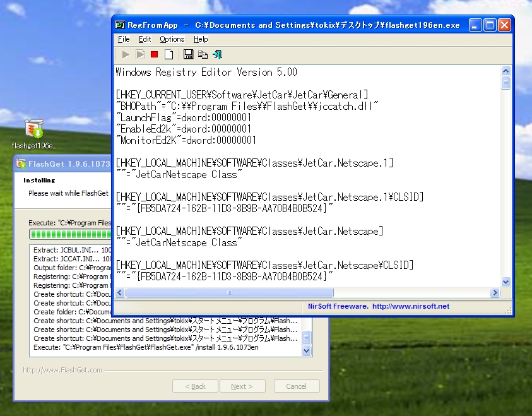Click the "BHOPath" jccatch.dll value line

tap(247, 106)
